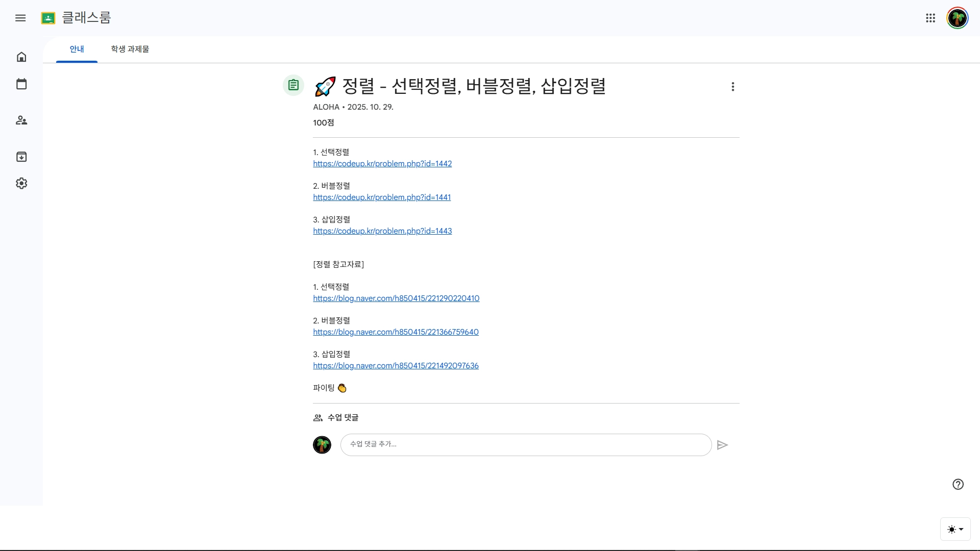Viewport: 980px width, 551px height.
Task: Go to Home in the sidebar
Action: point(21,57)
